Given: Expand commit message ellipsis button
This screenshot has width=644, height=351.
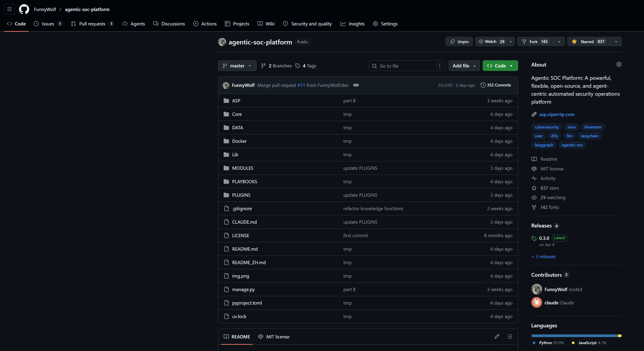Looking at the screenshot, I should (x=356, y=85).
